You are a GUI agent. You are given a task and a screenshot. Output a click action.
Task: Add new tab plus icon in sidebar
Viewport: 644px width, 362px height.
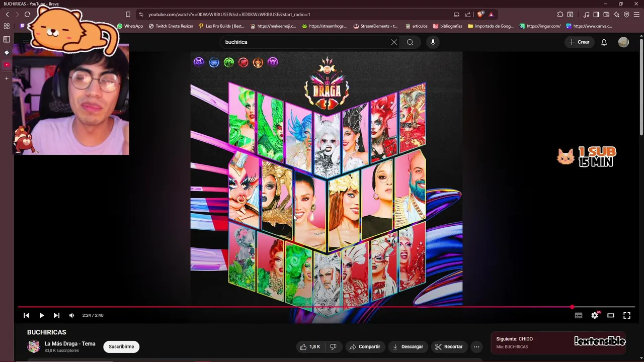tap(7, 78)
